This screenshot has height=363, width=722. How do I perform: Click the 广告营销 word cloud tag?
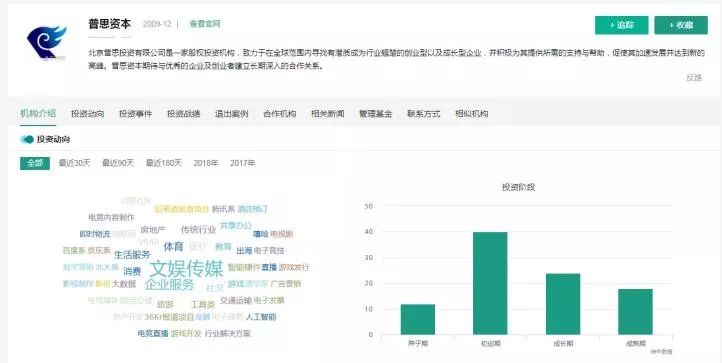pos(286,284)
